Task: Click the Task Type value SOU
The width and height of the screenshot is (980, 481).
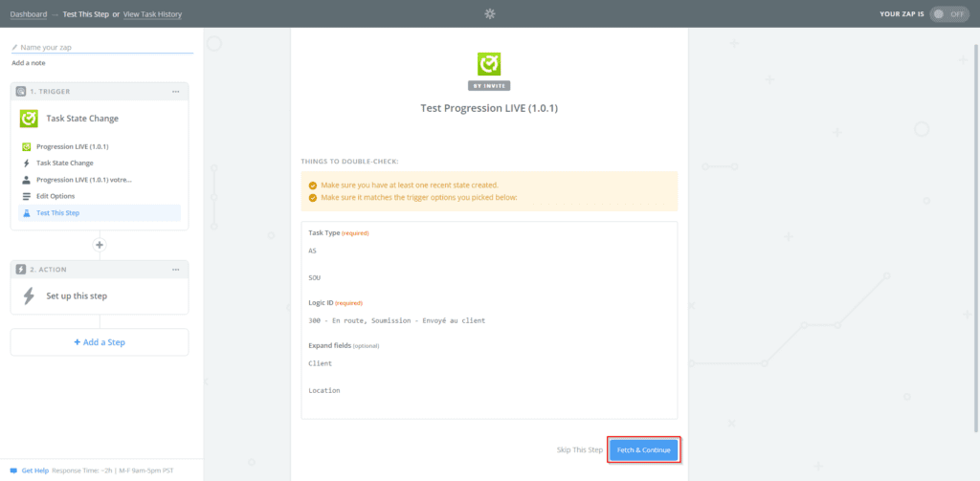Action: [314, 277]
